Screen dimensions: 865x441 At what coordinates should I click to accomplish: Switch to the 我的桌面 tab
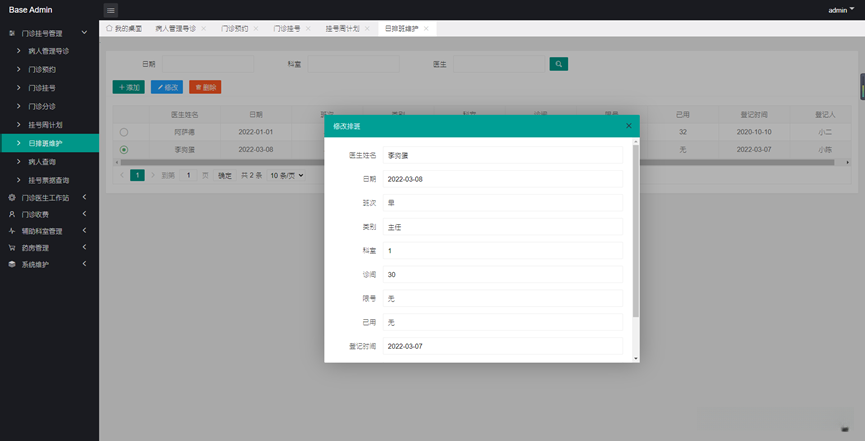pyautogui.click(x=124, y=29)
